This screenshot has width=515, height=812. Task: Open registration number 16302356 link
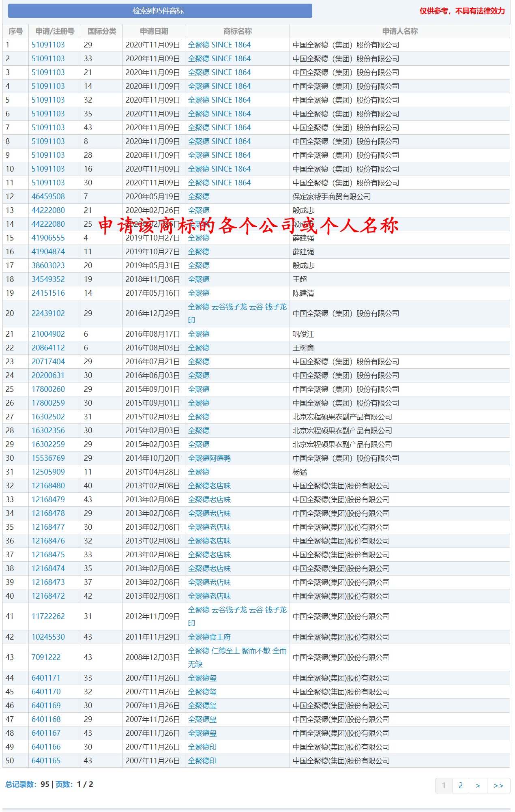tap(48, 431)
